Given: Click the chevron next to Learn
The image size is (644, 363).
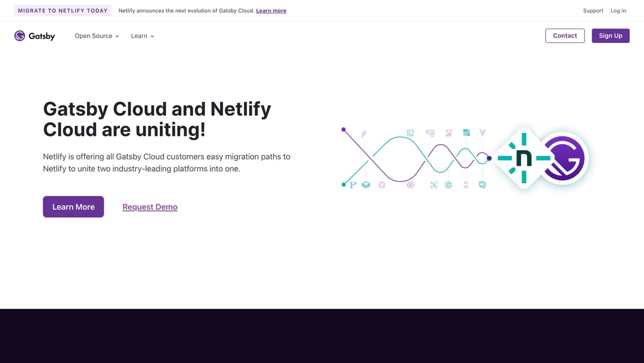Looking at the screenshot, I should 153,36.
